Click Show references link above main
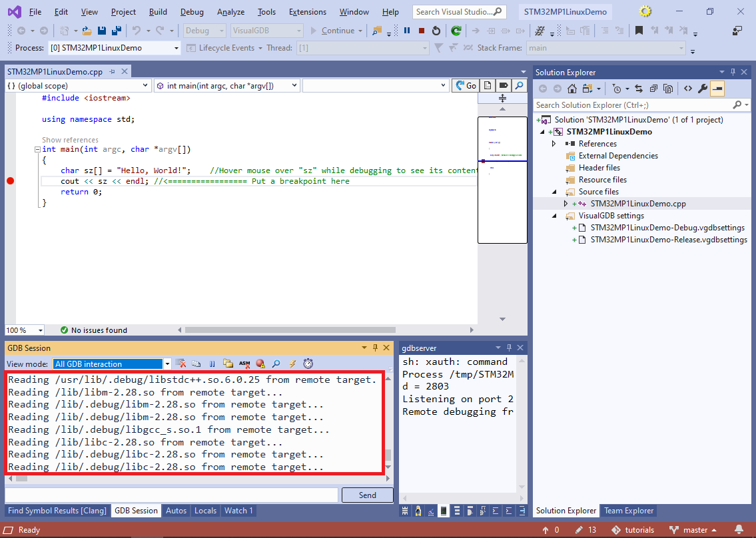Screen dimensions: 756x538 70,140
